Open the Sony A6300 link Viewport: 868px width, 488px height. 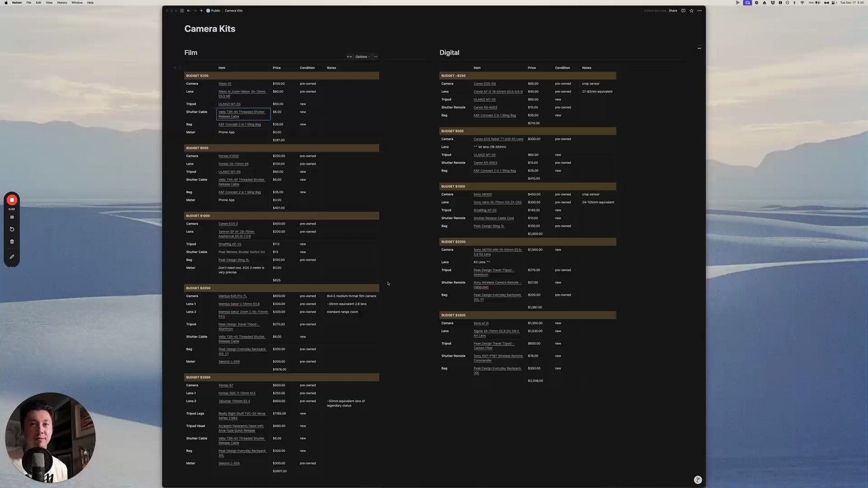(x=483, y=195)
